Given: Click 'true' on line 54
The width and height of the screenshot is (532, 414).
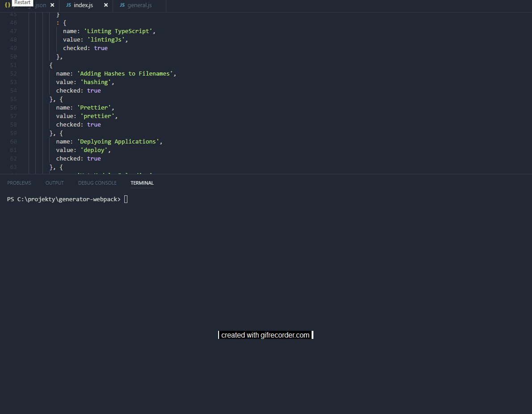Looking at the screenshot, I should pos(94,91).
